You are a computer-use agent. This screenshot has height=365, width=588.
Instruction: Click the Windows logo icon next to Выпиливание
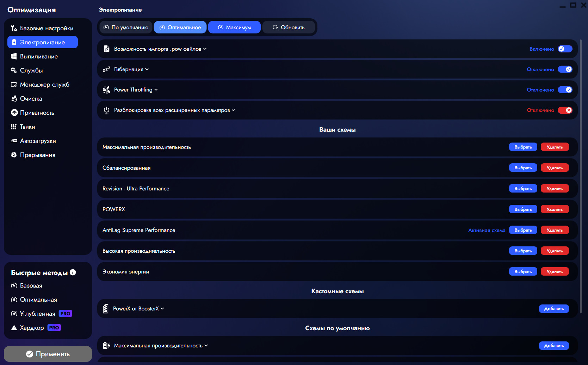click(14, 56)
